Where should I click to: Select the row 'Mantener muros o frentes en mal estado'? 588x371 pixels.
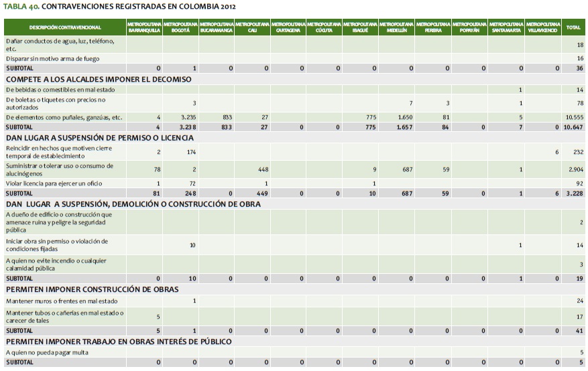point(58,301)
